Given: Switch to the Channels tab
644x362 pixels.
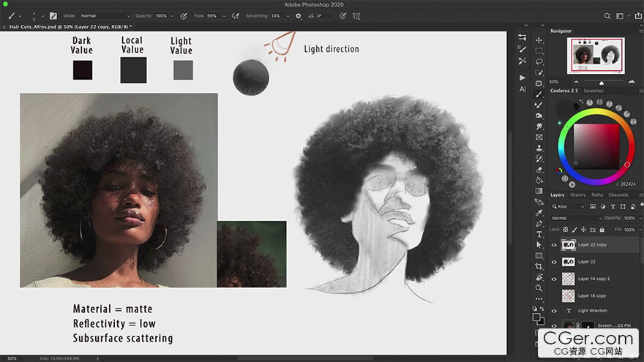Looking at the screenshot, I should pyautogui.click(x=618, y=195).
